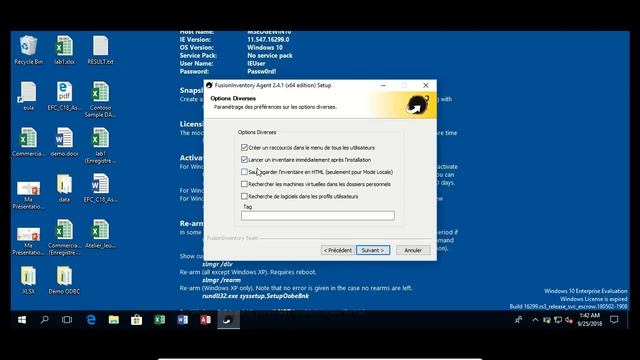Click FusionInventory setup taskbar button
Image resolution: width=640 pixels, height=360 pixels.
pos(229,320)
